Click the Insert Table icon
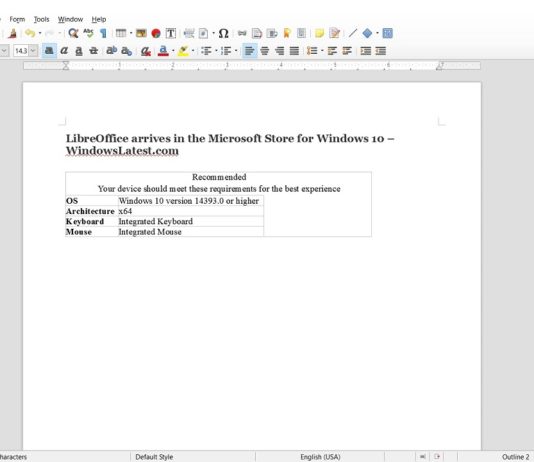The height and width of the screenshot is (462, 534). 121,33
